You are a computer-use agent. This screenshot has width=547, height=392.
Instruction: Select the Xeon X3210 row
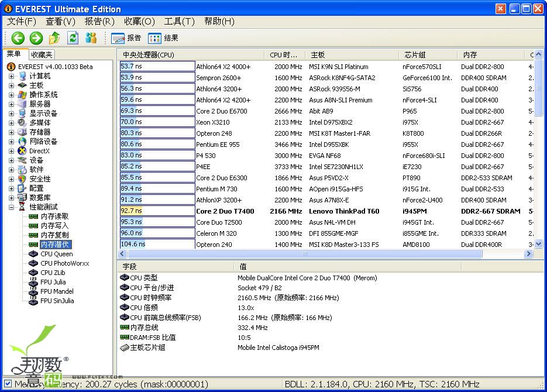click(x=327, y=122)
